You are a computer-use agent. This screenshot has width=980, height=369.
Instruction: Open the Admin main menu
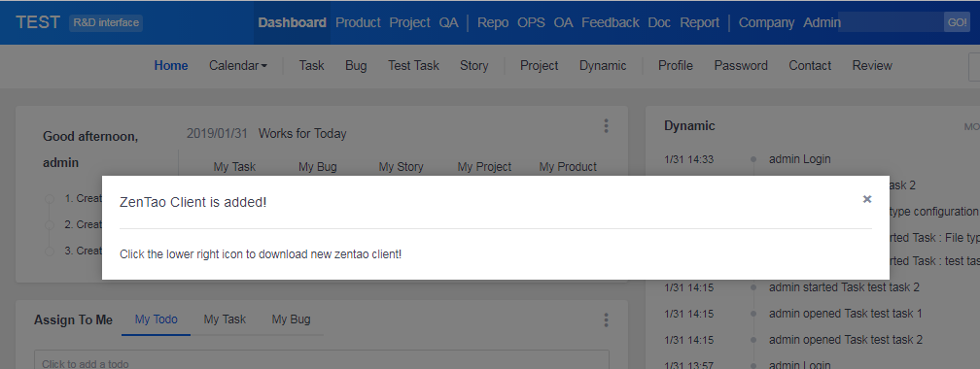point(822,22)
